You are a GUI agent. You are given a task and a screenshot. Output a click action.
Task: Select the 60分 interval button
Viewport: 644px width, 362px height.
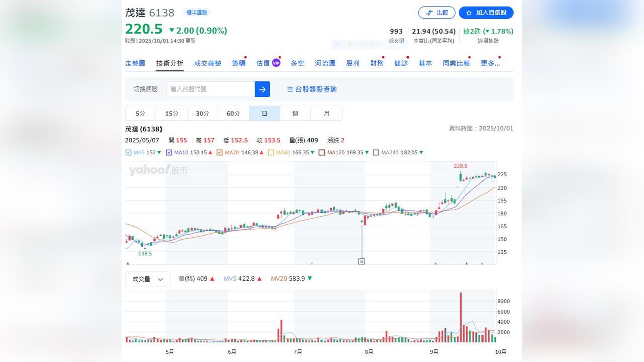(x=233, y=113)
